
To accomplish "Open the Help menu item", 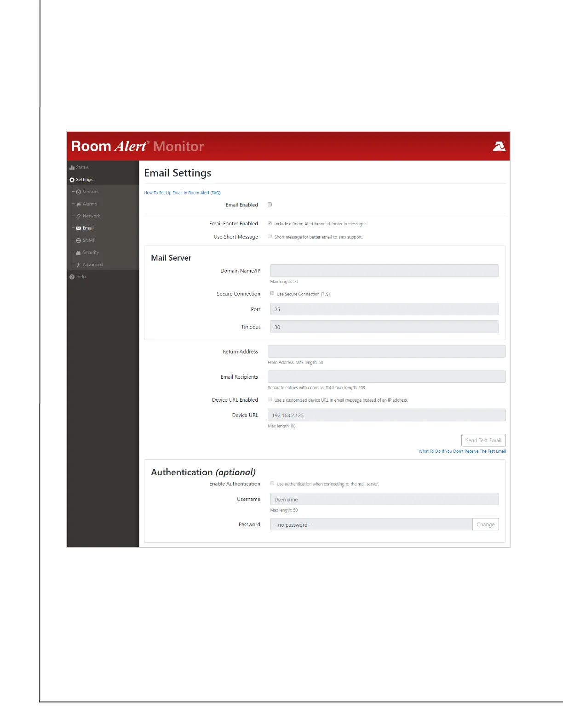I will [81, 277].
